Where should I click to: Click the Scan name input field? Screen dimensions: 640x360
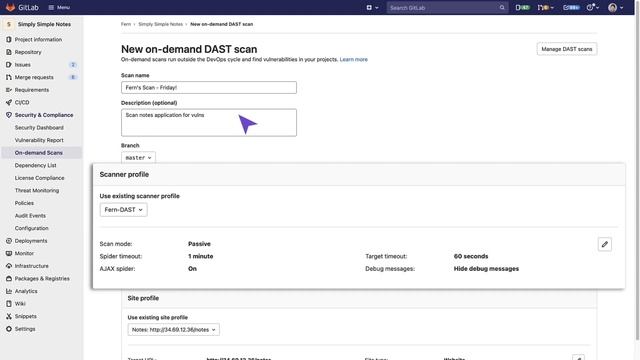[x=209, y=87]
